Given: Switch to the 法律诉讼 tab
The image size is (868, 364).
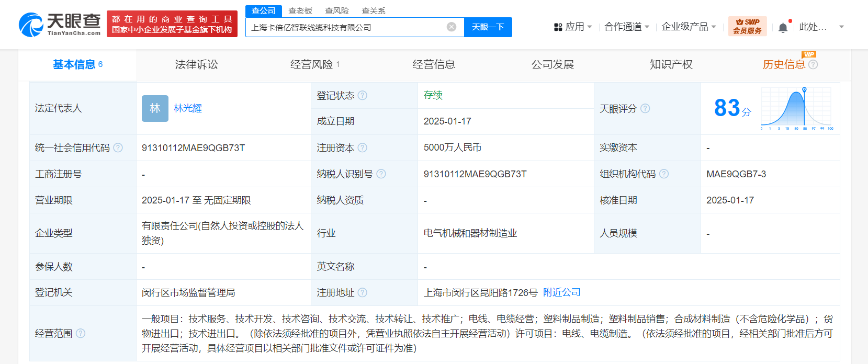Looking at the screenshot, I should 196,64.
